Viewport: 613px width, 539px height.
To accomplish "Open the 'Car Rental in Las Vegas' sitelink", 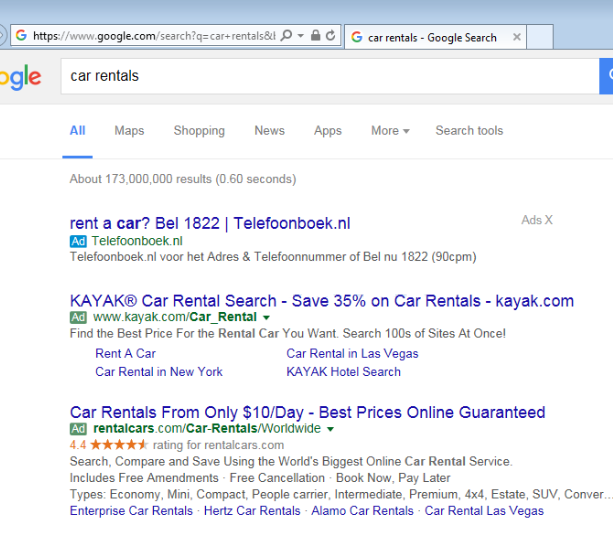I will pyautogui.click(x=352, y=353).
